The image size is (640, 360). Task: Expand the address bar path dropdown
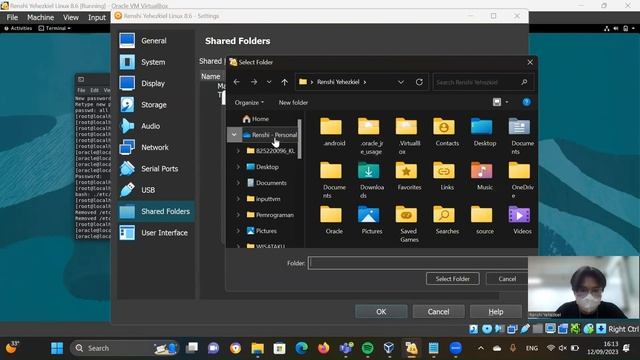point(401,82)
